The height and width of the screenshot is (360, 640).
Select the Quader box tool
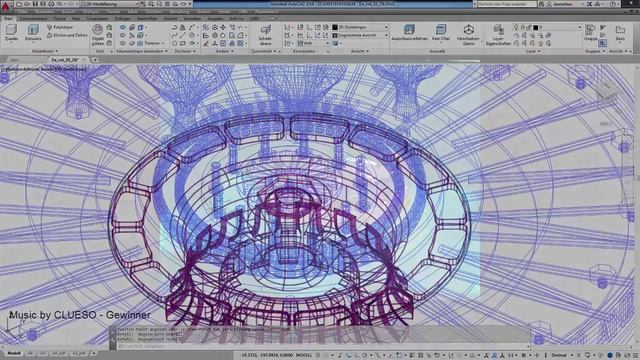coord(11,33)
